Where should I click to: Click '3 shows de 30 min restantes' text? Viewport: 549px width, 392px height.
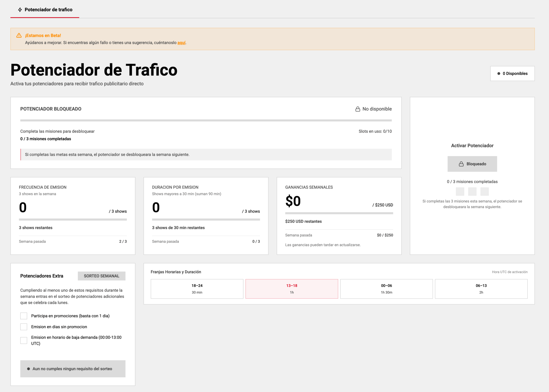tap(178, 228)
